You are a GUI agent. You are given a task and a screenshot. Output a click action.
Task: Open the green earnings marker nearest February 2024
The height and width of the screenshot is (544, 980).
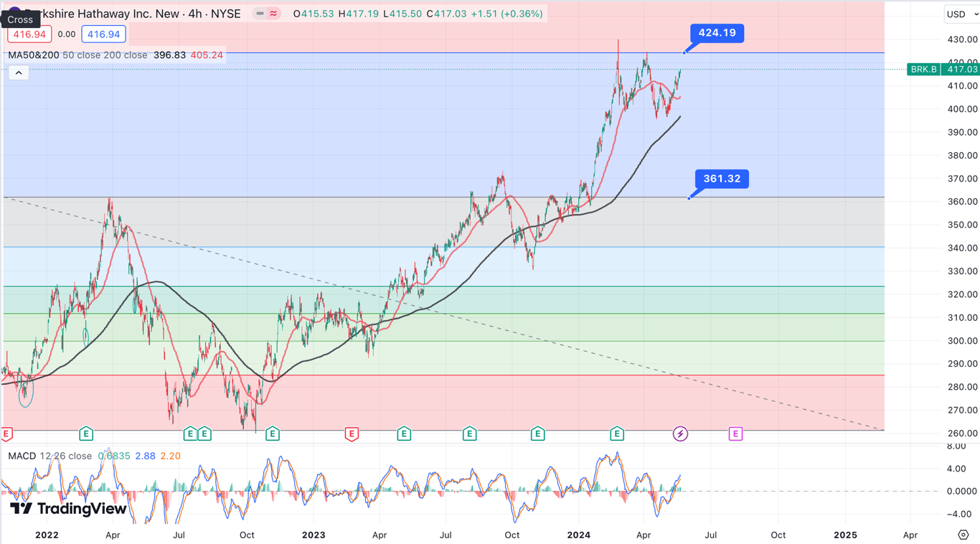point(617,433)
